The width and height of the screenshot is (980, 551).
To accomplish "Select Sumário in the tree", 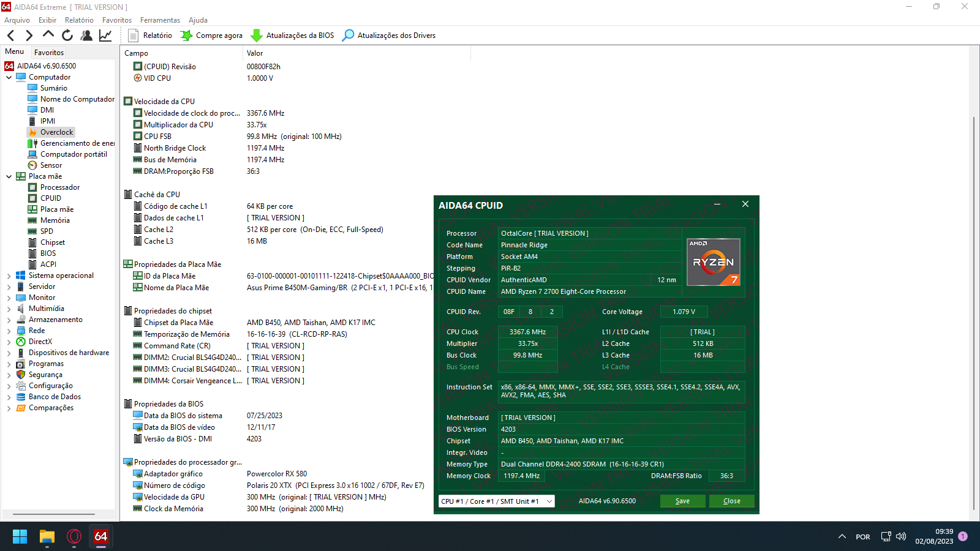I will coord(54,88).
